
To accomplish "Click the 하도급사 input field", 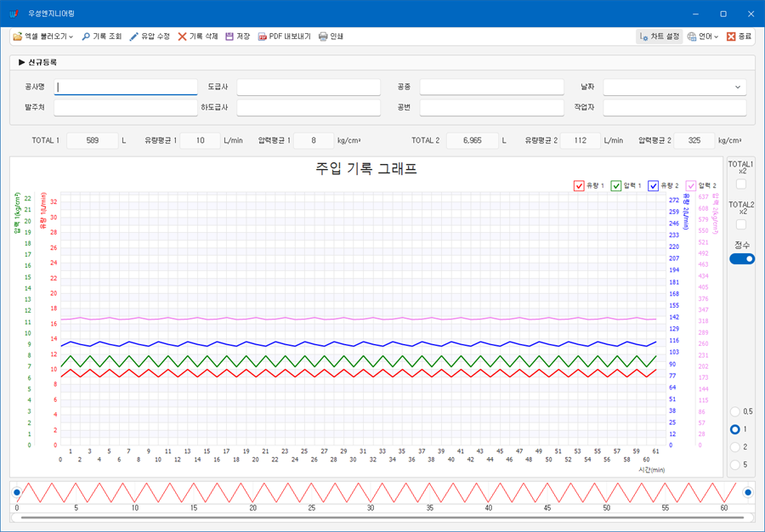I will coord(309,108).
